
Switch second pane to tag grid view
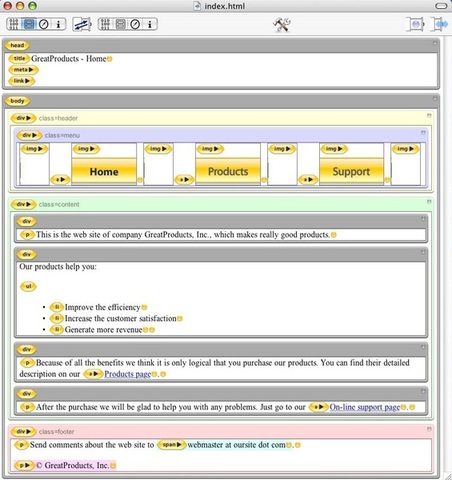105,24
